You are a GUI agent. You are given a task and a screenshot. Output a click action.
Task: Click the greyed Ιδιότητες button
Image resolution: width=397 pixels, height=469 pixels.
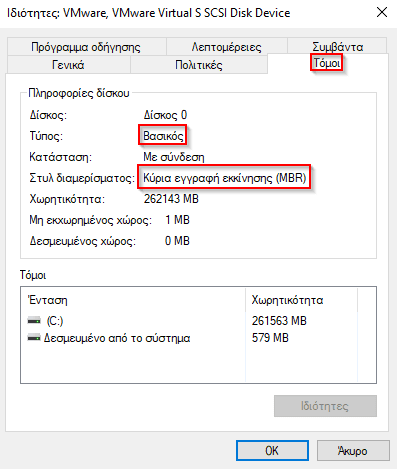325,406
